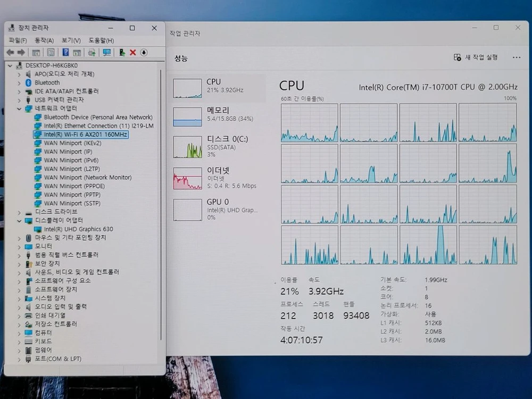The height and width of the screenshot is (399, 532).
Task: Expand the IDE ATA/ATAPI controllers node
Action: tap(19, 92)
